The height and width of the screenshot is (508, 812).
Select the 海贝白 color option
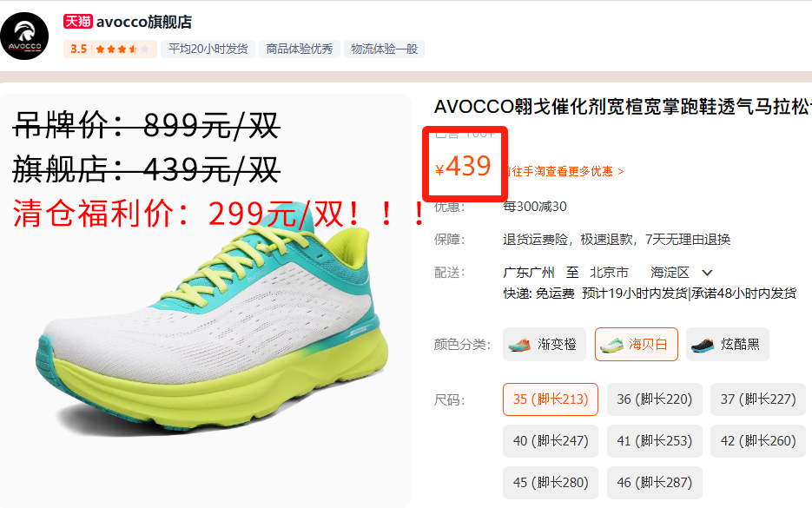pos(637,345)
